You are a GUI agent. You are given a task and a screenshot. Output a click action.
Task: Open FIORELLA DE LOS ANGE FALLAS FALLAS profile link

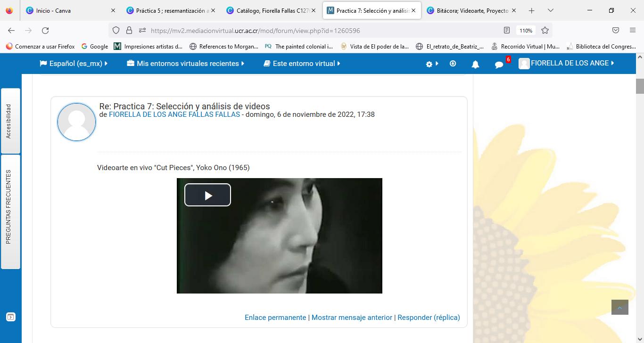(x=174, y=114)
